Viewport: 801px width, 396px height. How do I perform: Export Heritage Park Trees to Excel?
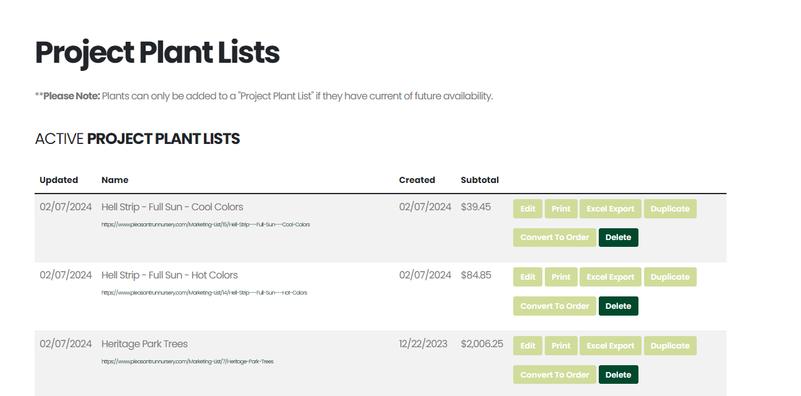coord(610,345)
